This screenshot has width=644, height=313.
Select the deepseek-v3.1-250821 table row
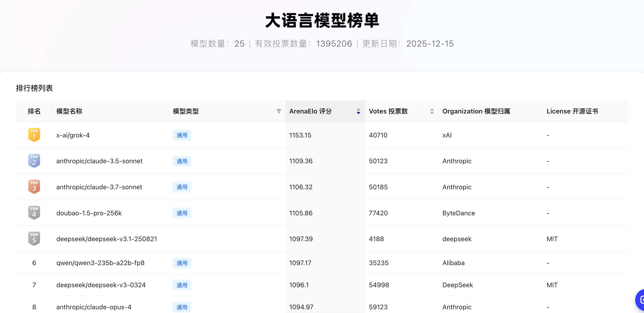tap(107, 239)
